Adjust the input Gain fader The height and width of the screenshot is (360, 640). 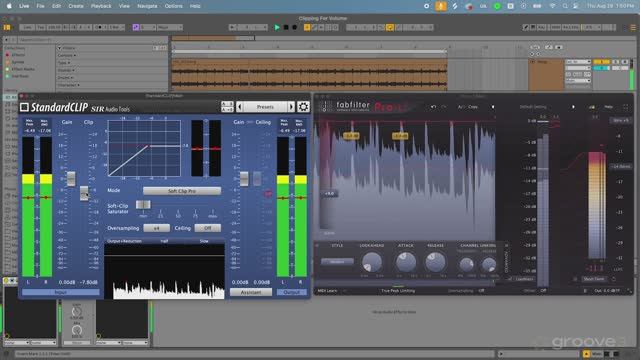click(x=71, y=179)
